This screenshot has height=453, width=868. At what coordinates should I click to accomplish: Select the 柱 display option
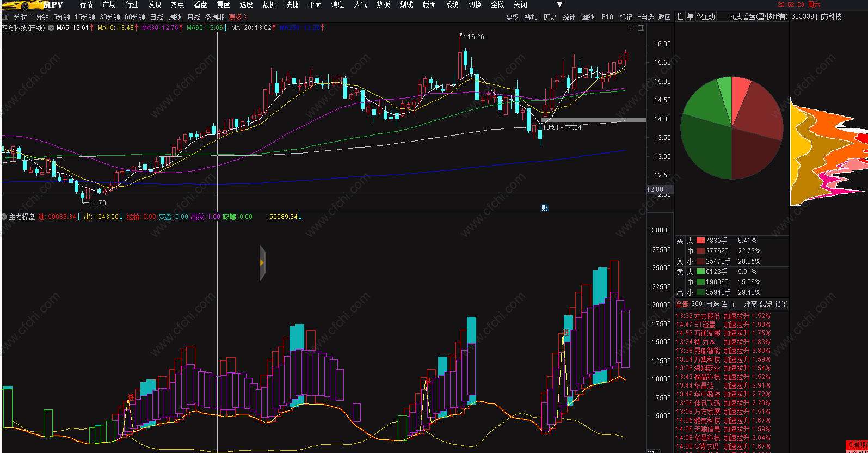680,17
